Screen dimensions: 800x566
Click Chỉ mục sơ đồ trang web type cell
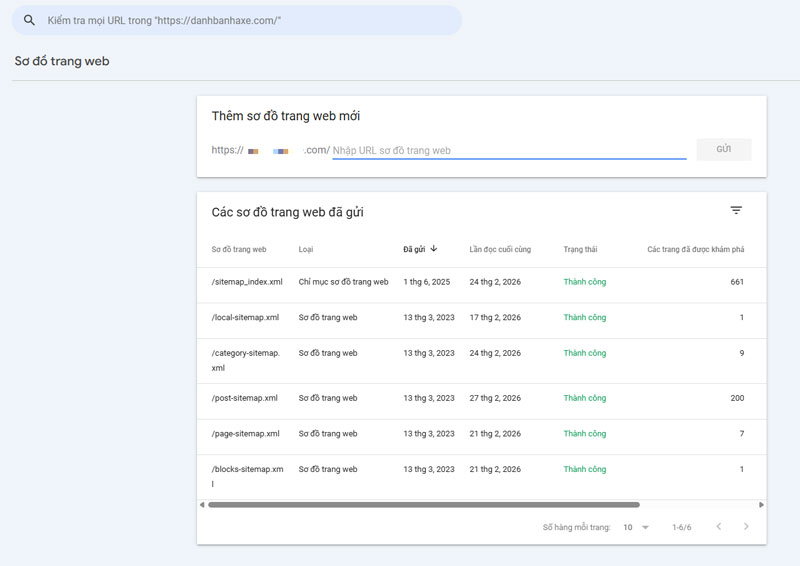pyautogui.click(x=343, y=282)
